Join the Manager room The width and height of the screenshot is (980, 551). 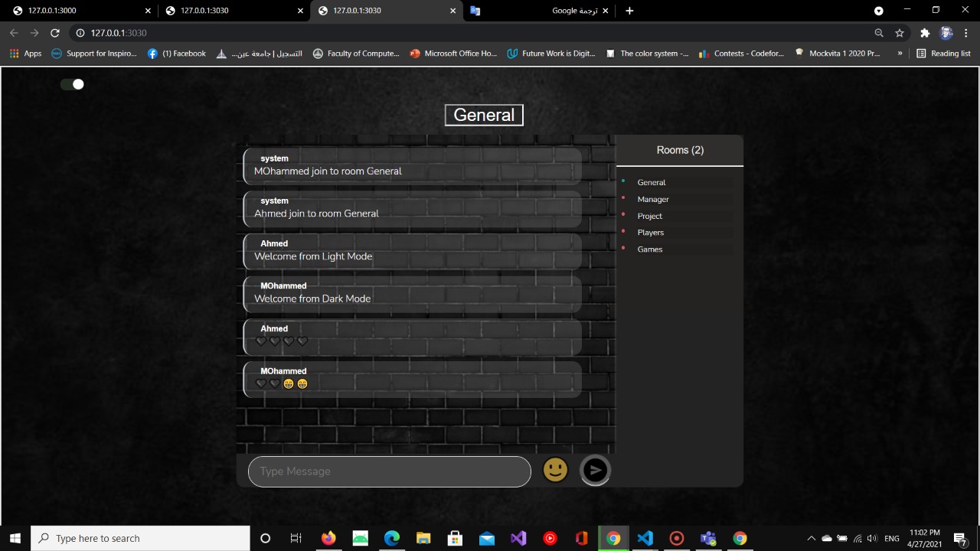click(653, 199)
